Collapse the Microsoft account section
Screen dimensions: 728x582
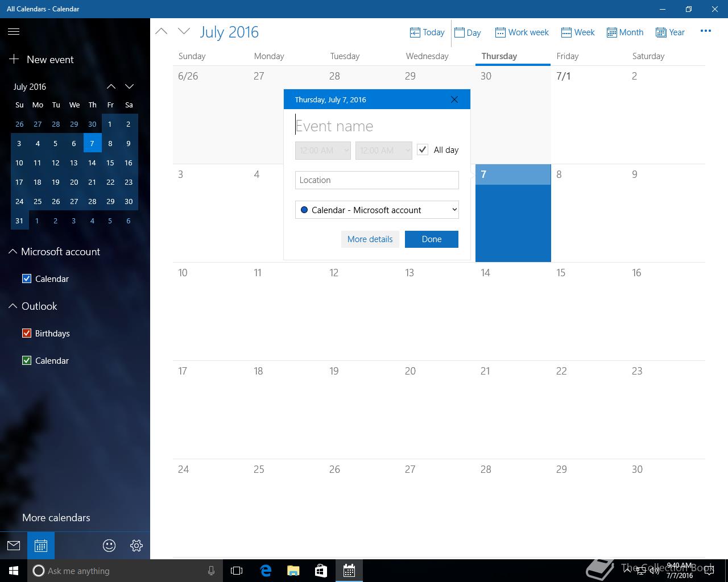coord(13,251)
